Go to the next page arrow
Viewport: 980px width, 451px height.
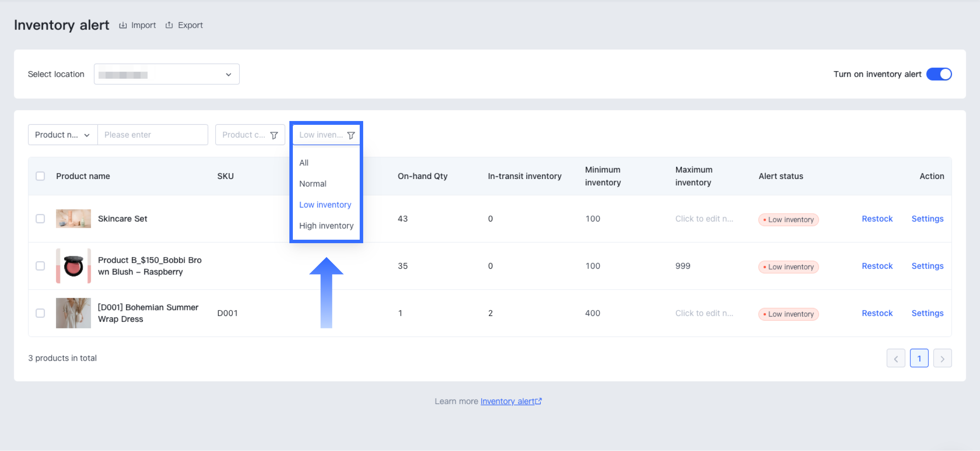tap(942, 358)
